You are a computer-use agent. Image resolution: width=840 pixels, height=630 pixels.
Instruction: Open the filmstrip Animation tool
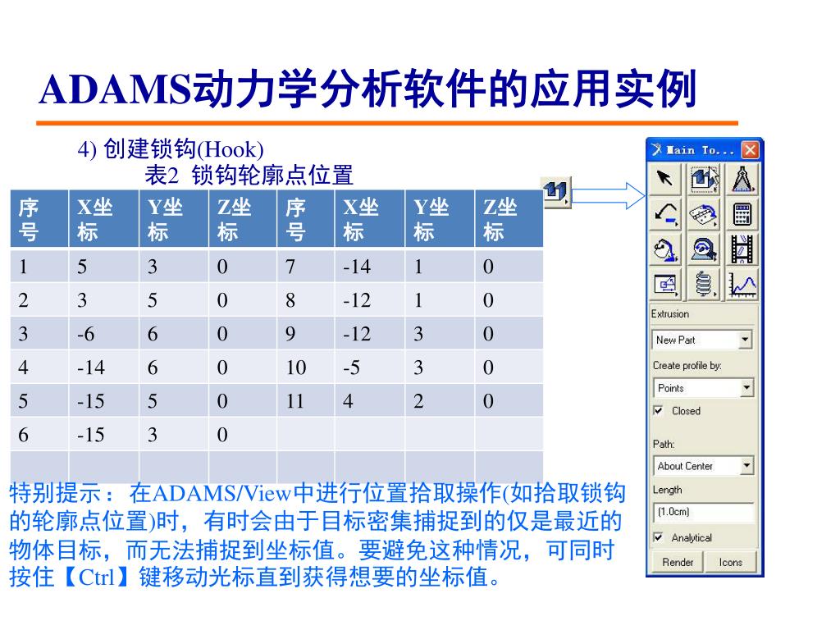click(742, 249)
